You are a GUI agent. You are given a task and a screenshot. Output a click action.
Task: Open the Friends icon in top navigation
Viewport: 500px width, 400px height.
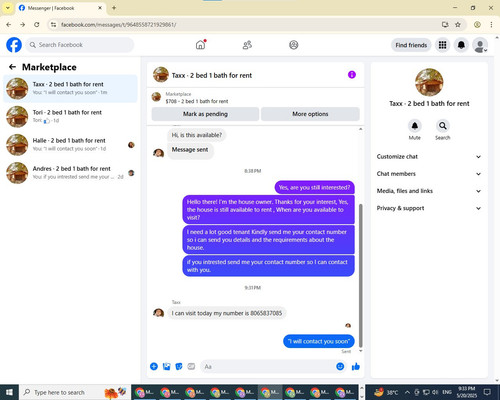(x=247, y=45)
